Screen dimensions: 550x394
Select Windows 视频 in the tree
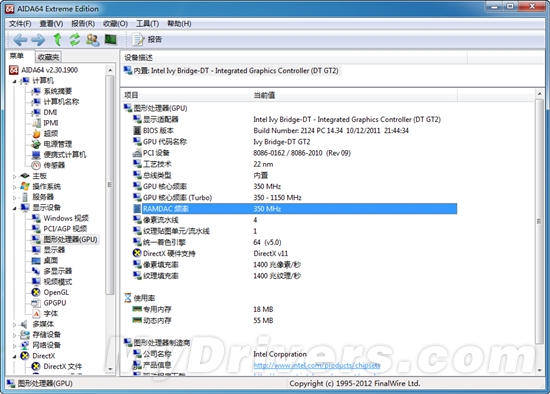[66, 218]
